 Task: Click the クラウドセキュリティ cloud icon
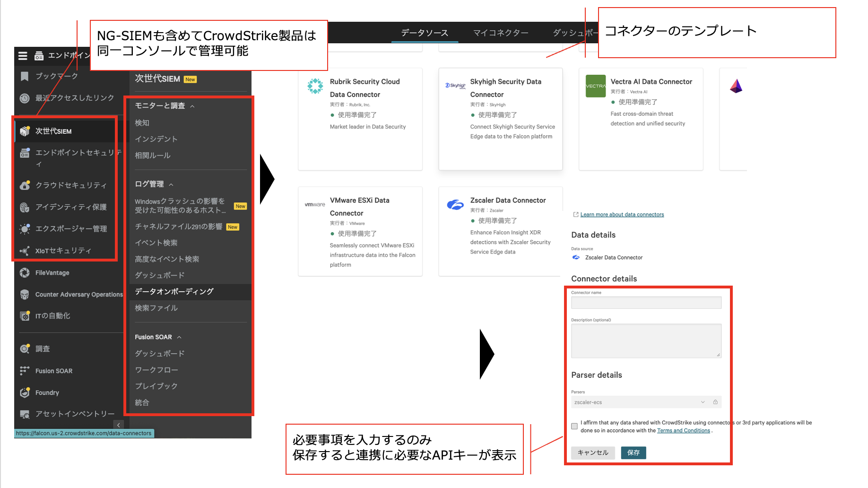point(25,185)
